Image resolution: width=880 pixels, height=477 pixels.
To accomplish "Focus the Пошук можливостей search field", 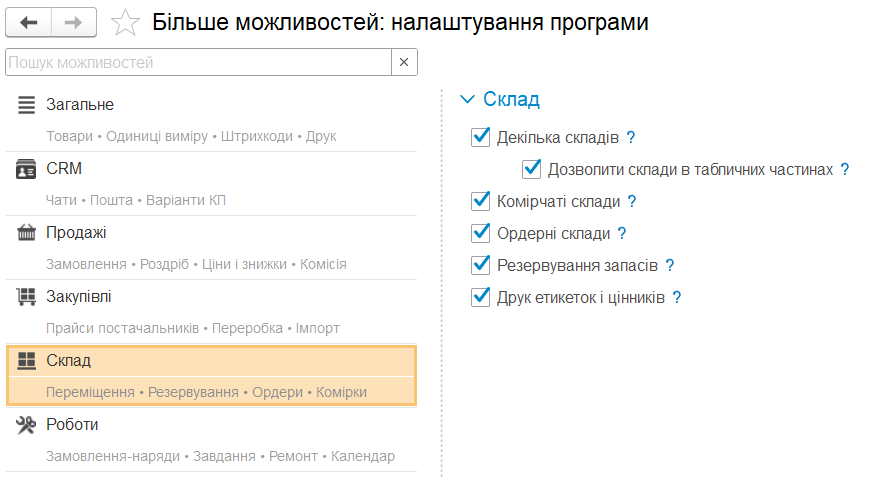I will pos(198,62).
